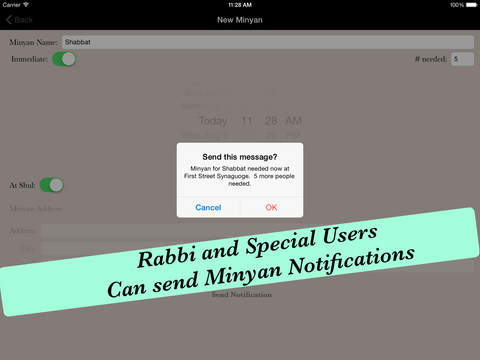Tap the New Minyan title
The width and height of the screenshot is (480, 360).
(x=240, y=20)
